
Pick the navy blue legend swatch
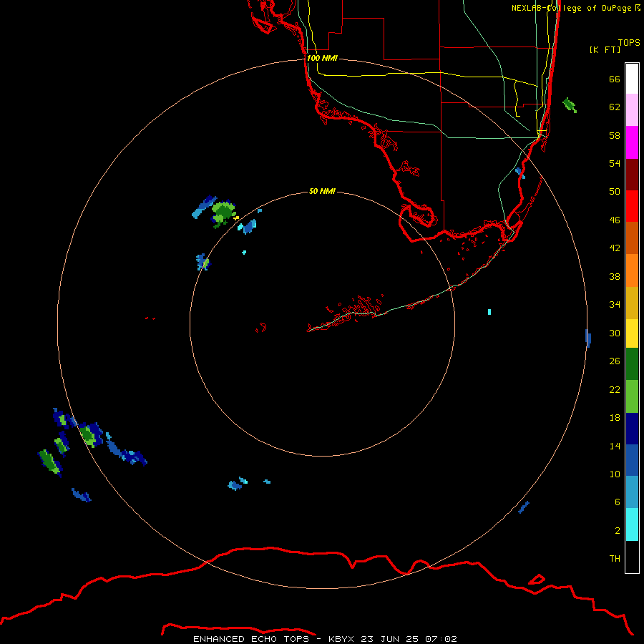[x=632, y=429]
